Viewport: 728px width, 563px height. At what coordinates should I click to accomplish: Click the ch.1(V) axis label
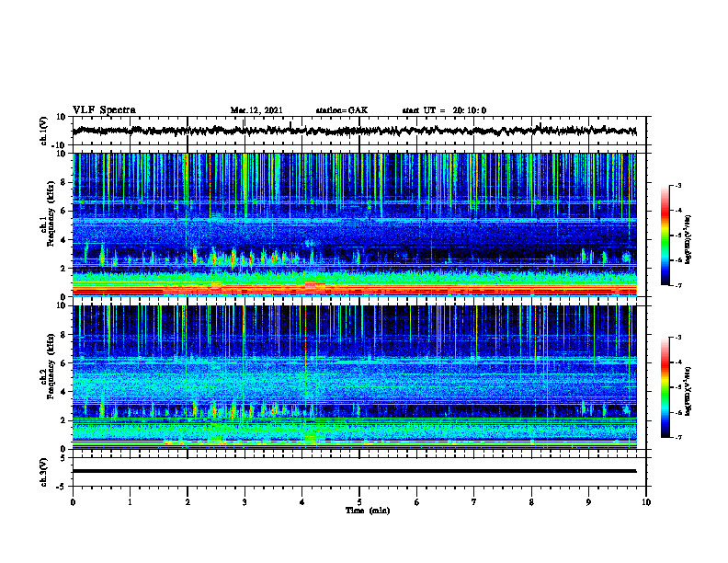tap(44, 131)
